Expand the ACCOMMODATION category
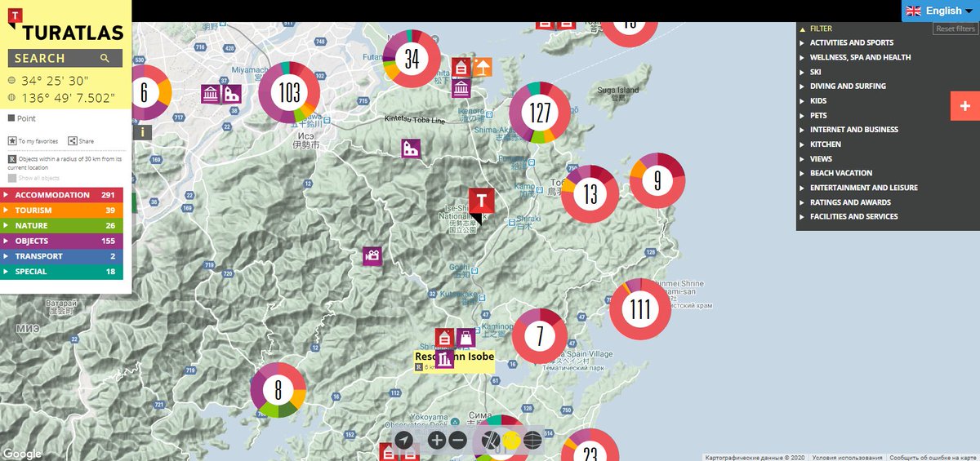Viewport: 980px width, 461px height. coord(62,195)
